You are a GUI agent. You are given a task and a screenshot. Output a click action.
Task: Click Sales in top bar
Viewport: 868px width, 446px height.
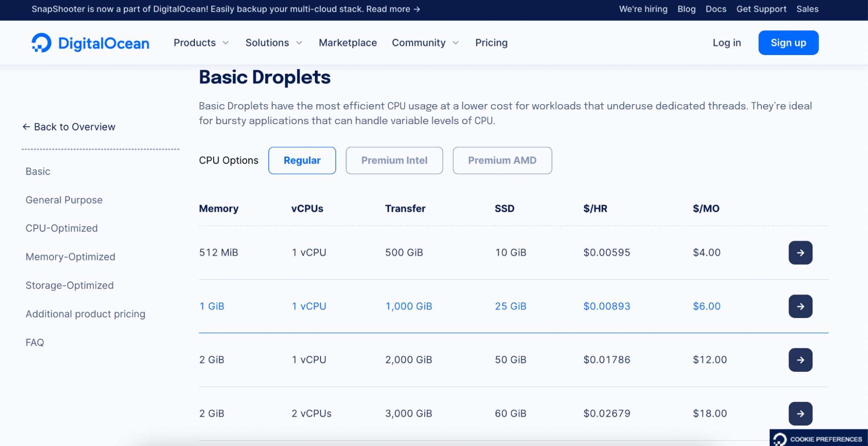click(807, 9)
